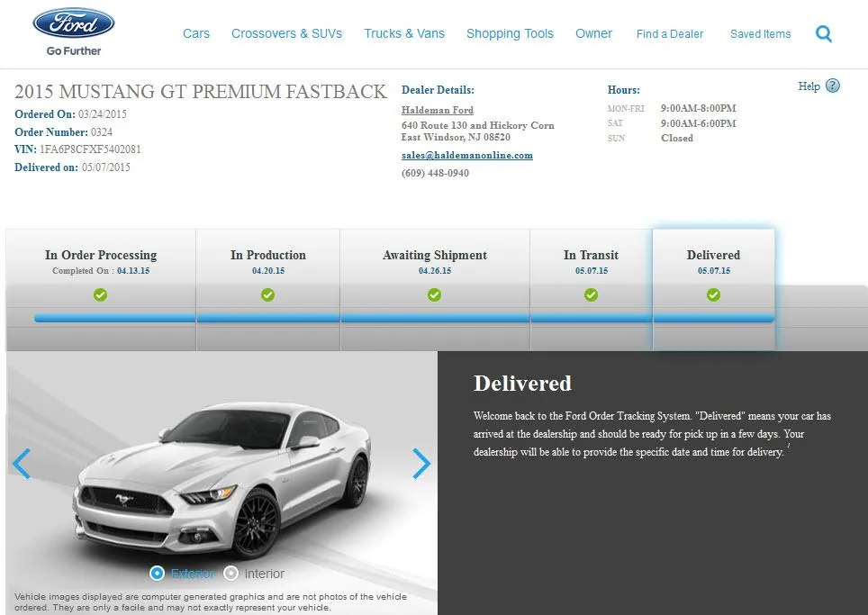Select the In Transit stage tab
Screen dimensions: 868x615
point(592,290)
